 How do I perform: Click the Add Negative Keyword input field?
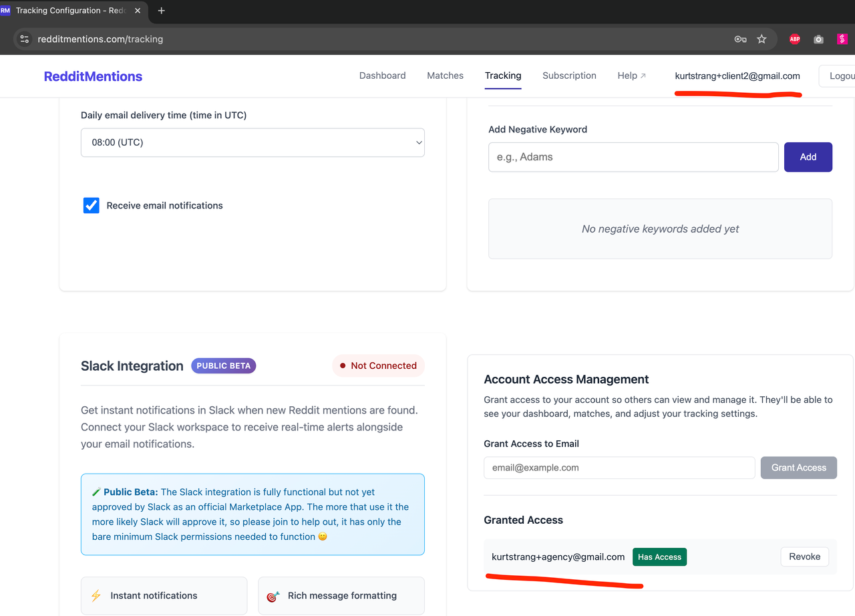[633, 157]
